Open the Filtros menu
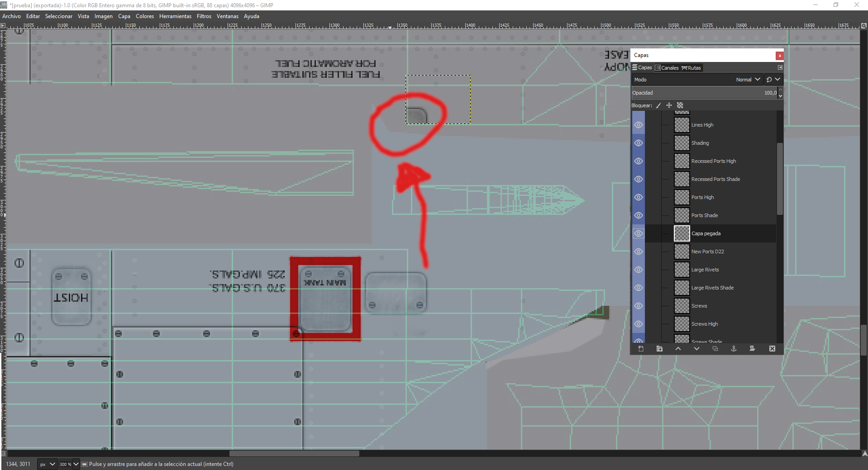This screenshot has height=470, width=868. click(204, 16)
